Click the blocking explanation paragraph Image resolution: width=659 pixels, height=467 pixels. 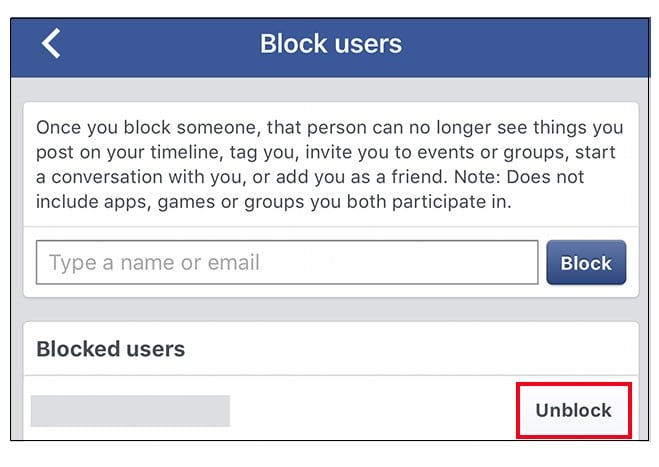330,164
